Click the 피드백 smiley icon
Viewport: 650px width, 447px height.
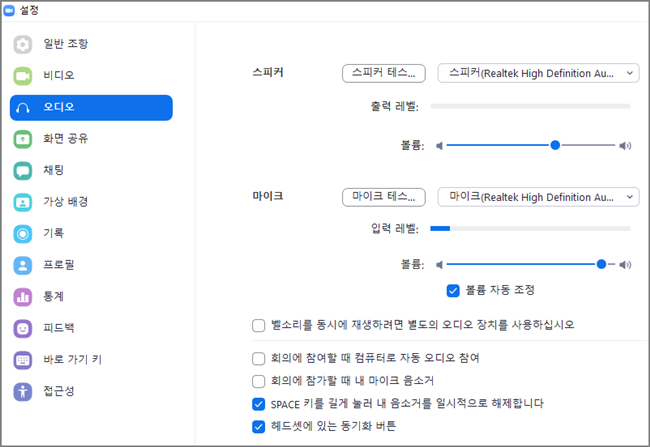(23, 329)
